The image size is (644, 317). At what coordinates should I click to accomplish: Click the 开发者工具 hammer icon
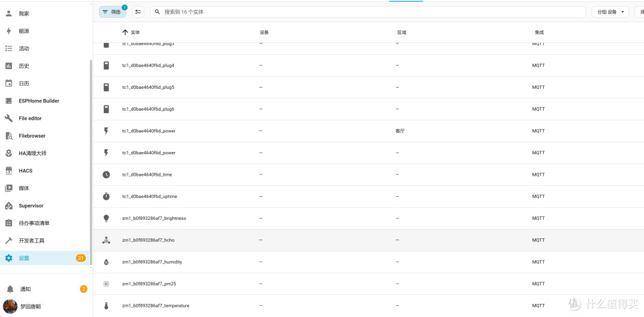[8, 241]
